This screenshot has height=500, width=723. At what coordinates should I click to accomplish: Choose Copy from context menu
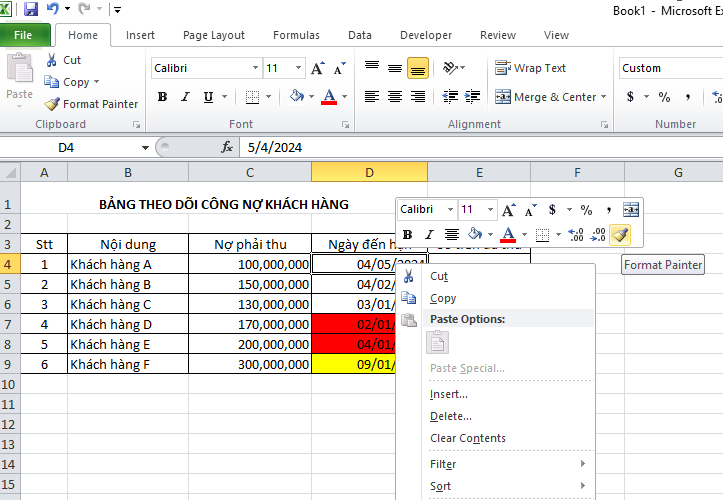coord(496,298)
